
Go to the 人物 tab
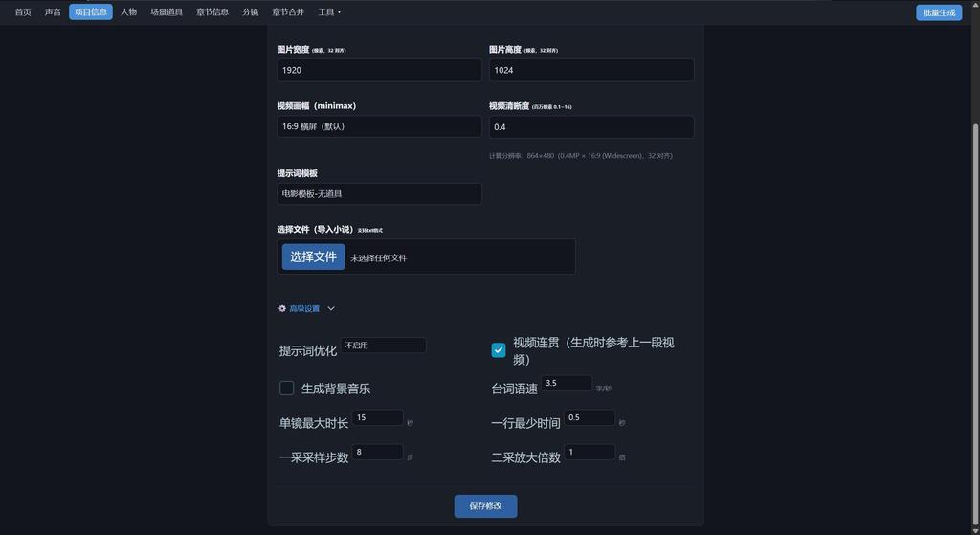click(x=129, y=12)
